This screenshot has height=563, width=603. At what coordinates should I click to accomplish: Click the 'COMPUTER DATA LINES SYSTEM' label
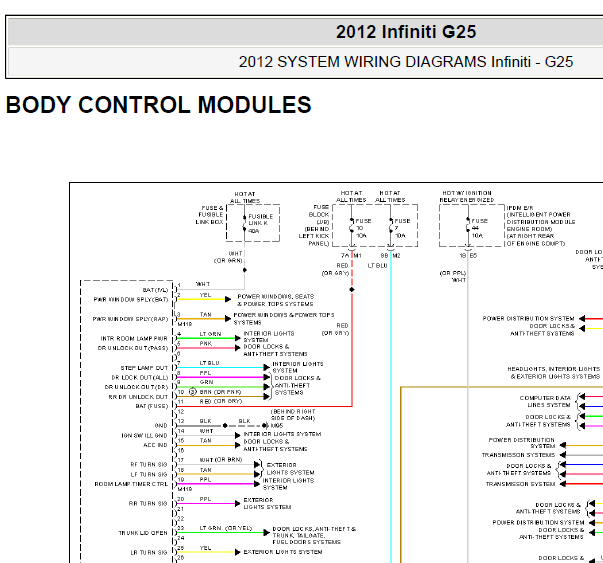tap(545, 401)
